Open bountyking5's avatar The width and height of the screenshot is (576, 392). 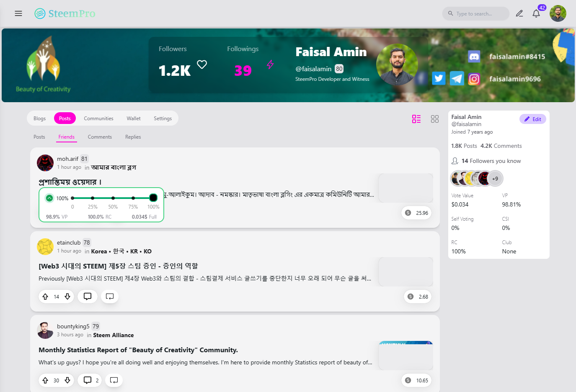[x=45, y=330]
